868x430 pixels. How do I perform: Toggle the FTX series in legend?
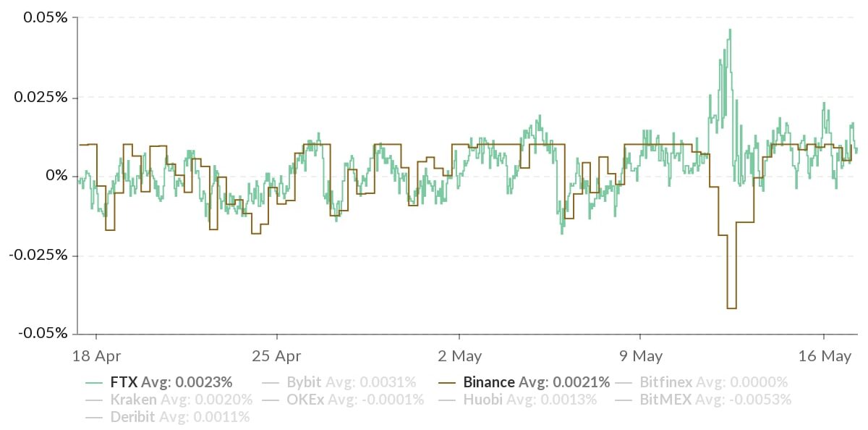(x=171, y=382)
